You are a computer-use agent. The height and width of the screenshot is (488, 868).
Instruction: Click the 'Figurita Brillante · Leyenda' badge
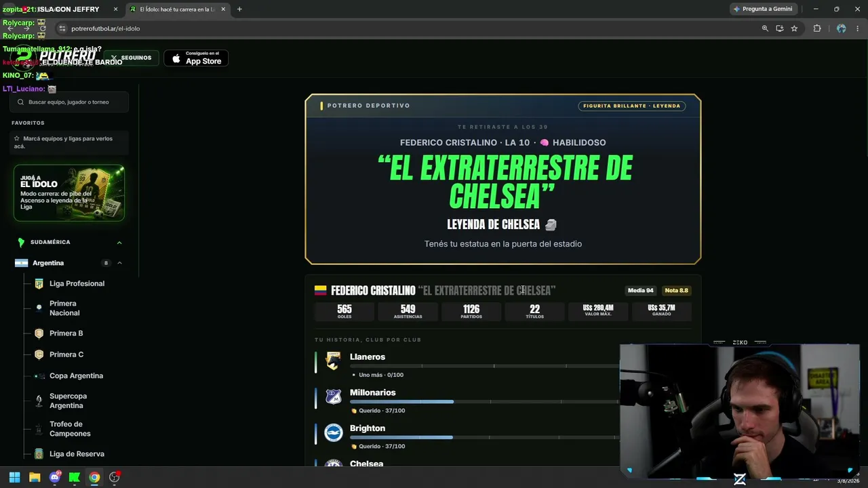point(632,106)
